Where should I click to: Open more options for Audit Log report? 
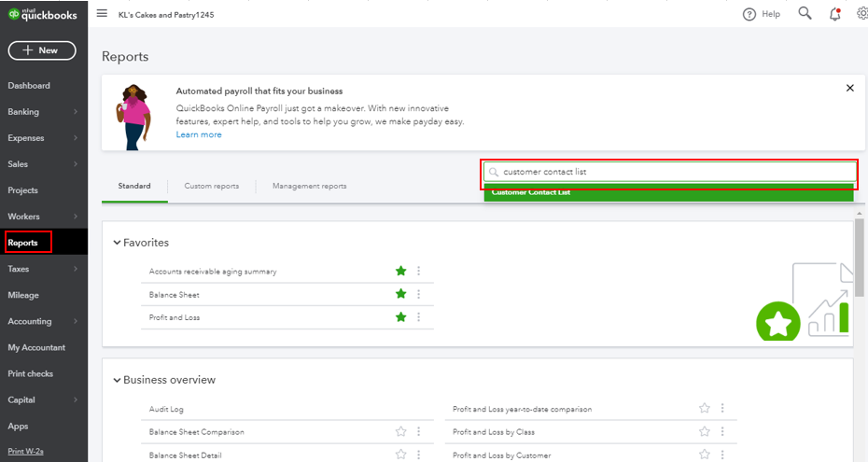419,409
